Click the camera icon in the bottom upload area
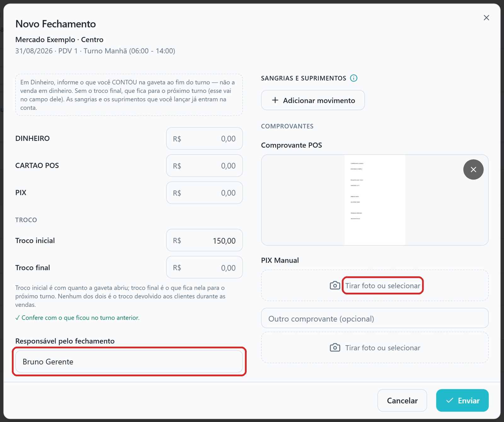 coord(335,347)
